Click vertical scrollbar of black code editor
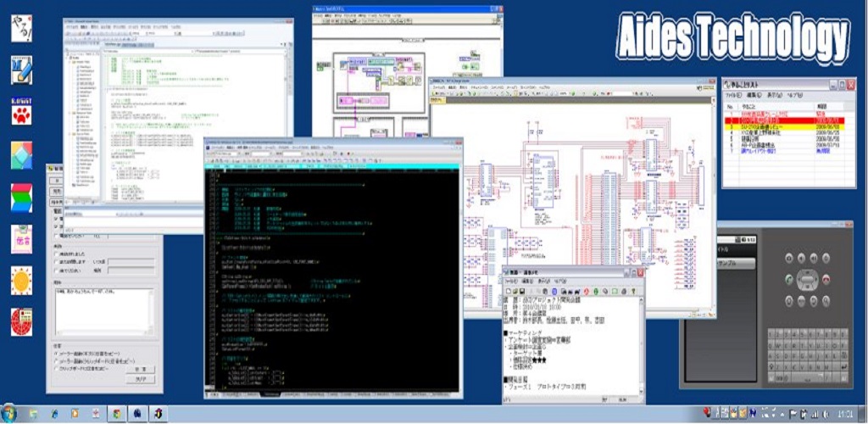Image resolution: width=868 pixels, height=424 pixels. (459, 278)
